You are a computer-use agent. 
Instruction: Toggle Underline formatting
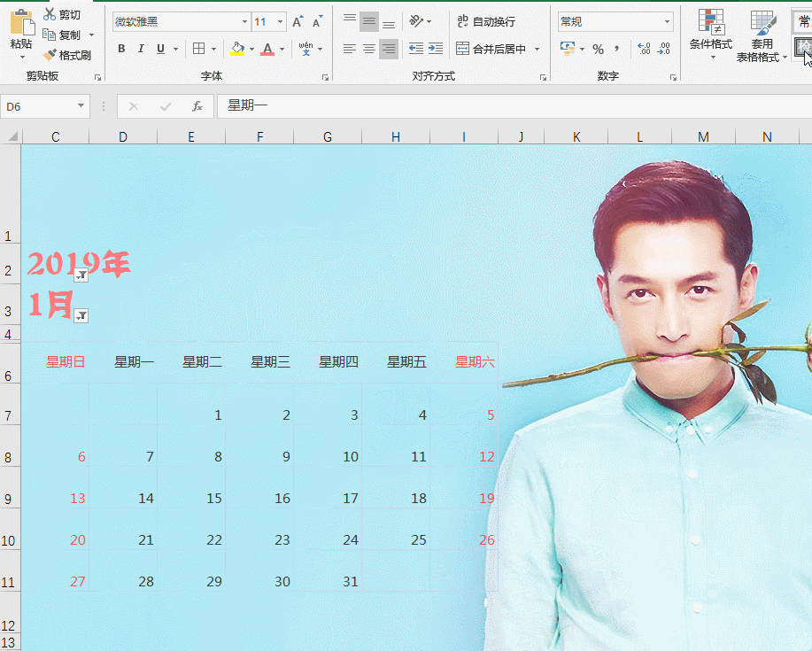pos(160,49)
